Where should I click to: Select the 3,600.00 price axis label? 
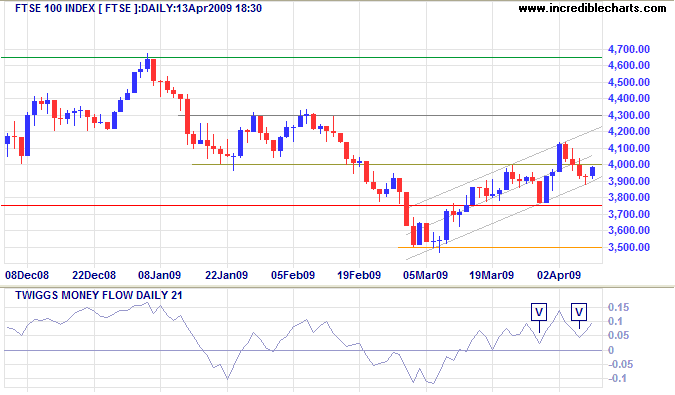[x=629, y=231]
